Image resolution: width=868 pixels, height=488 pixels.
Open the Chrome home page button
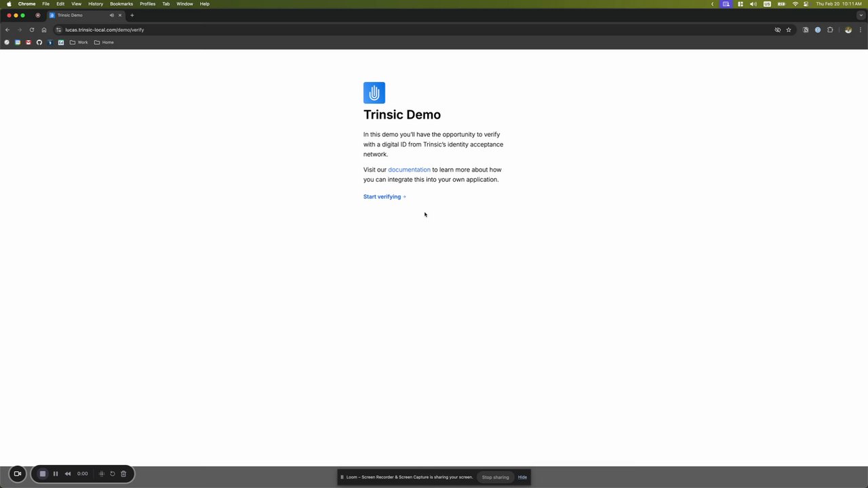point(44,30)
